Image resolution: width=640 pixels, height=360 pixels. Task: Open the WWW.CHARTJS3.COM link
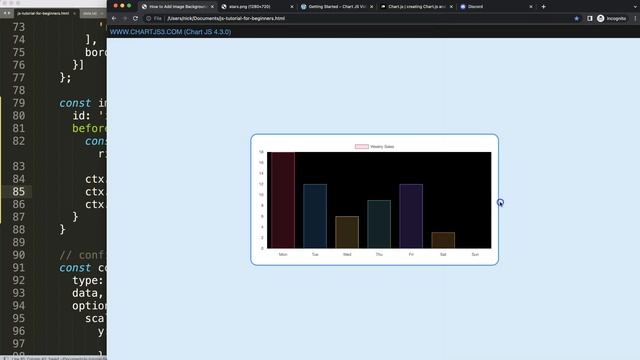pyautogui.click(x=170, y=32)
